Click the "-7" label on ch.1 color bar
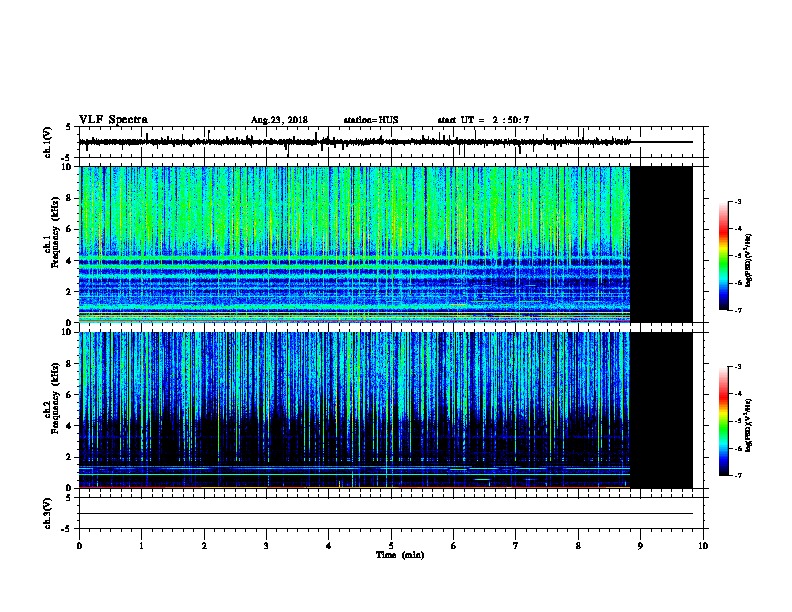Image resolution: width=792 pixels, height=612 pixels. click(737, 310)
